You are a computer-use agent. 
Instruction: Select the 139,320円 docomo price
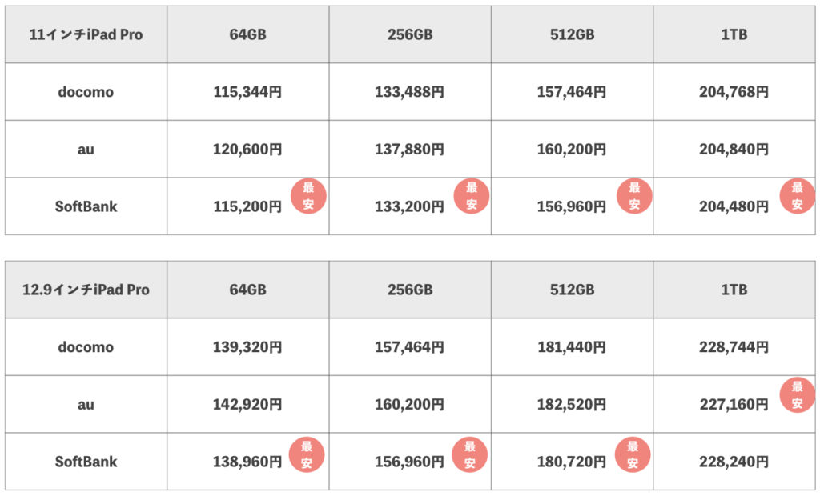coord(247,347)
